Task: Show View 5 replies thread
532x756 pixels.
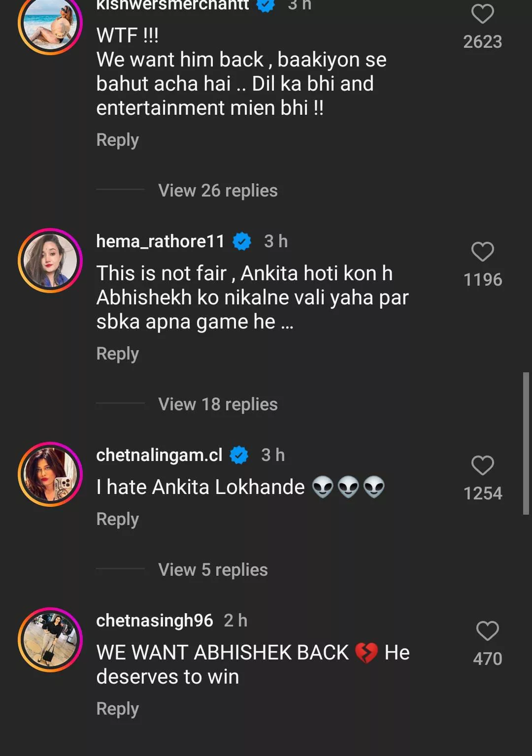Action: coord(213,570)
